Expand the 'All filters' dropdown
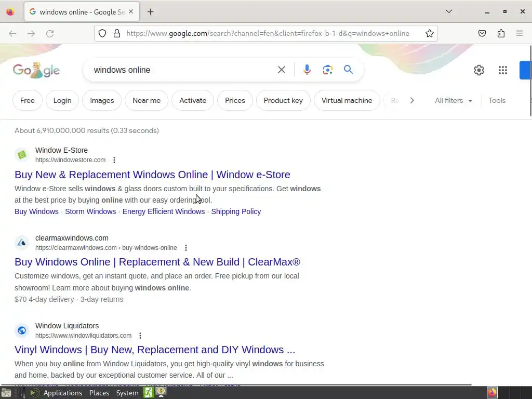The image size is (532, 399). tap(454, 100)
